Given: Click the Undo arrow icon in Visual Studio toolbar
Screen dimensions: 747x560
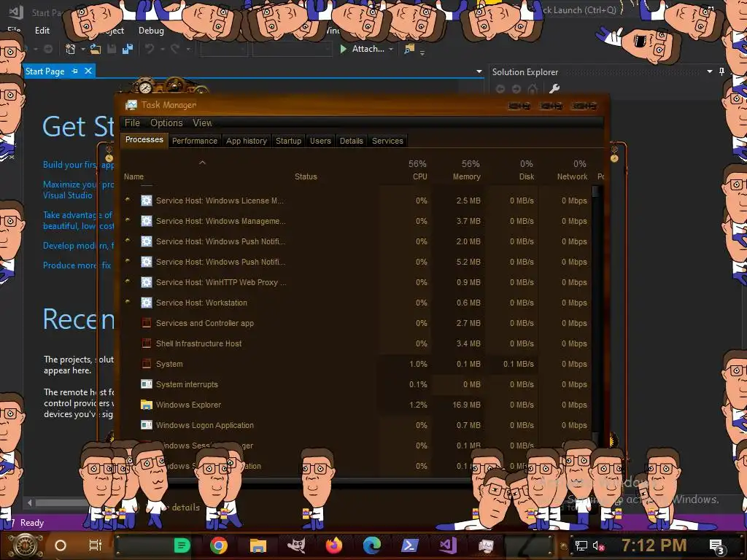Looking at the screenshot, I should pos(150,49).
